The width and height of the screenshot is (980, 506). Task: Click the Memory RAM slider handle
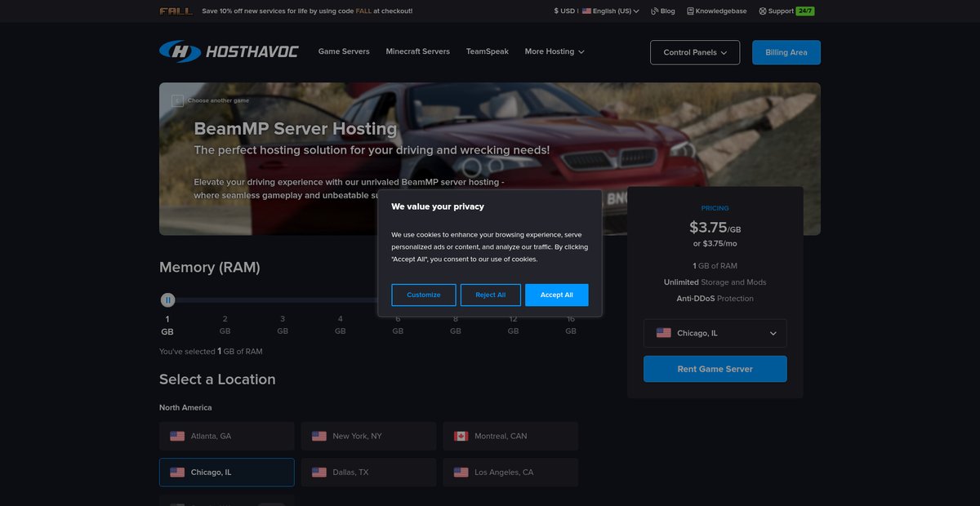coord(167,300)
